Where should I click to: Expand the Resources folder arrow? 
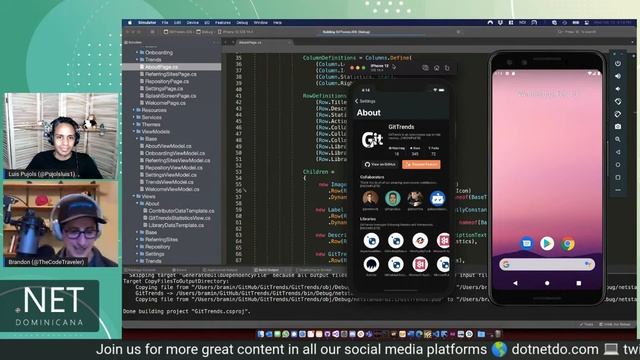click(134, 110)
